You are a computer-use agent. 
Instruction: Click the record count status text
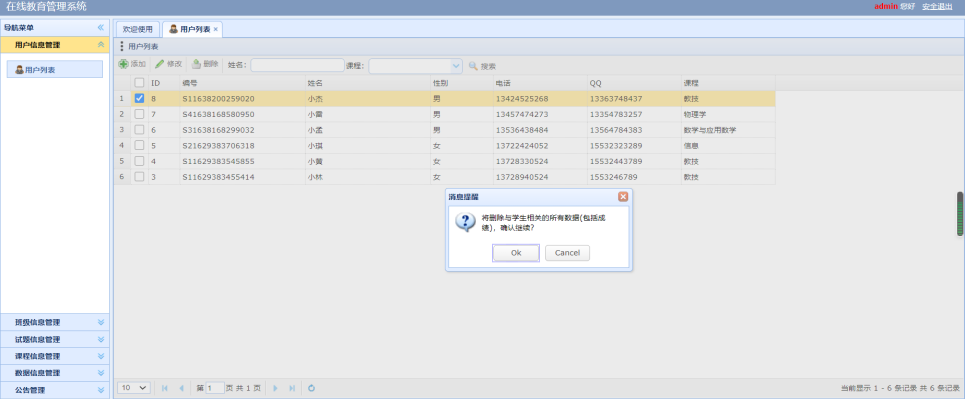pyautogui.click(x=900, y=388)
